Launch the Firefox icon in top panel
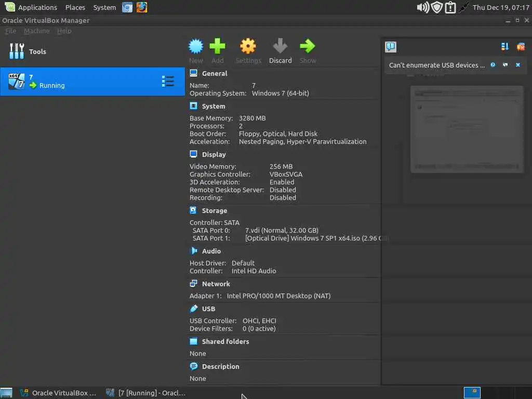Screen dimensions: 532x399 click(142, 7)
